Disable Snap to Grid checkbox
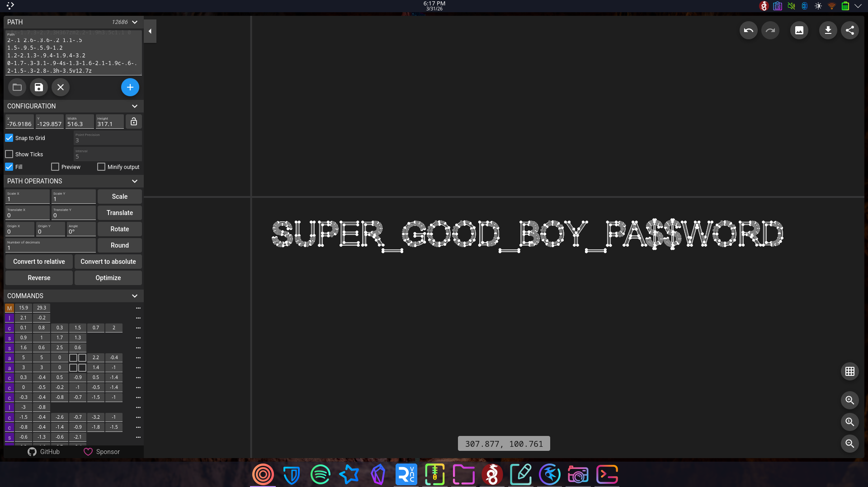868x487 pixels. (x=9, y=138)
